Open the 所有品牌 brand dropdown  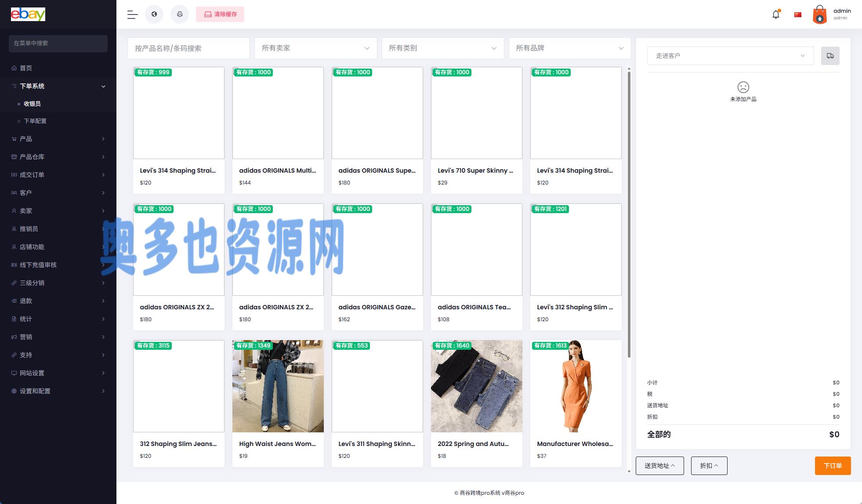(x=569, y=48)
